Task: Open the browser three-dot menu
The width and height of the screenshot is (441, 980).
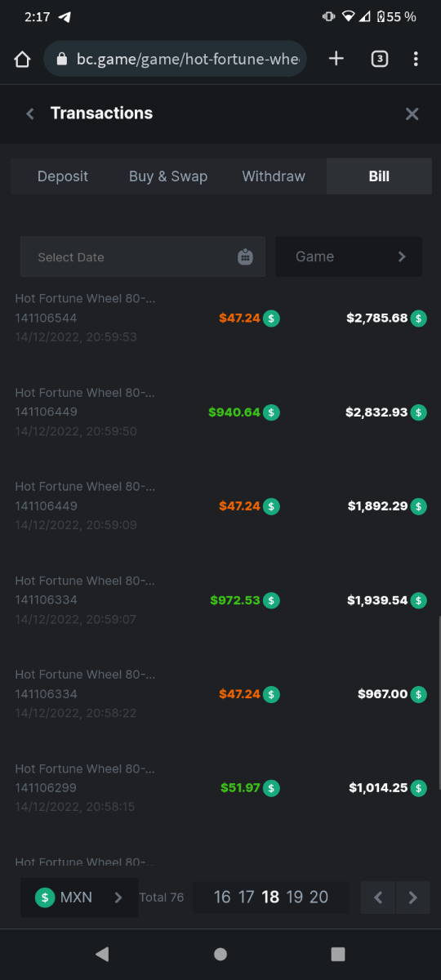Action: pos(416,59)
